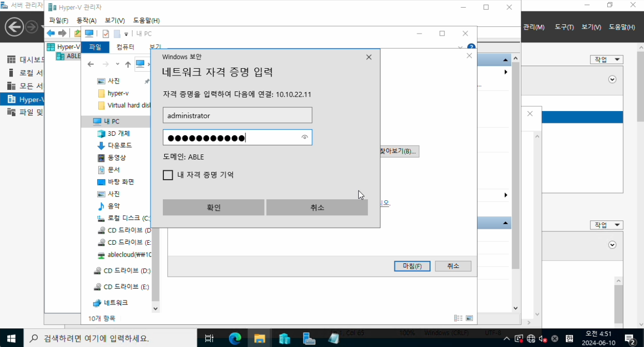Open 바탕 화면 in navigation pane
The width and height of the screenshot is (644, 347).
coord(116,182)
